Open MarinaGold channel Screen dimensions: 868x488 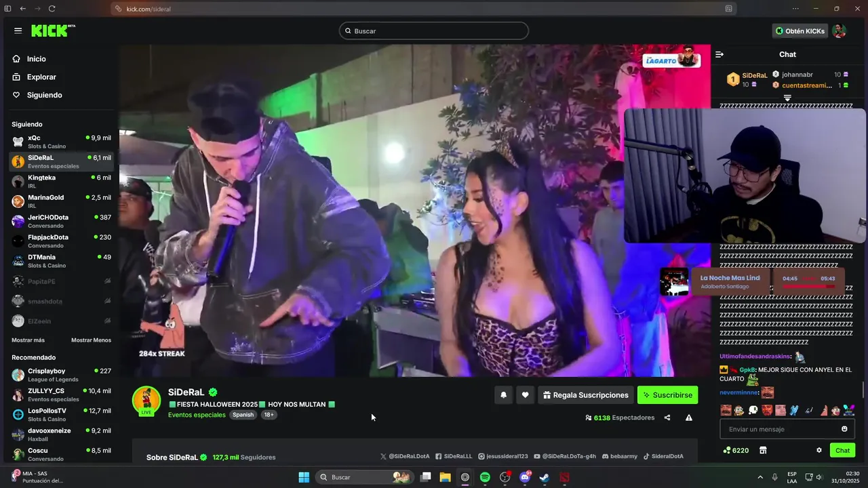coord(61,201)
